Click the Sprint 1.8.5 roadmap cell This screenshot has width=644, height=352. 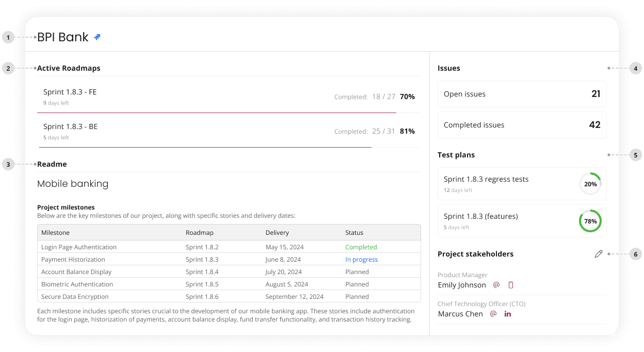pos(202,284)
